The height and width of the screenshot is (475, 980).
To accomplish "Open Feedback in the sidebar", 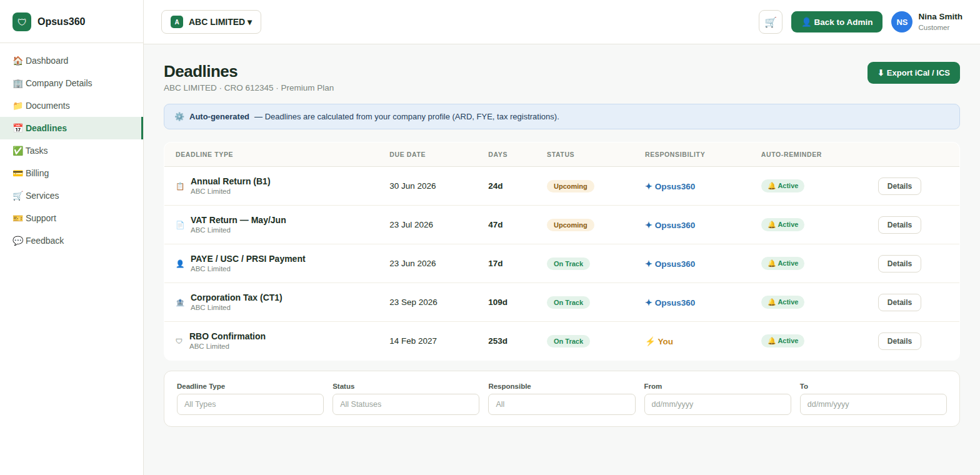I will [72, 241].
